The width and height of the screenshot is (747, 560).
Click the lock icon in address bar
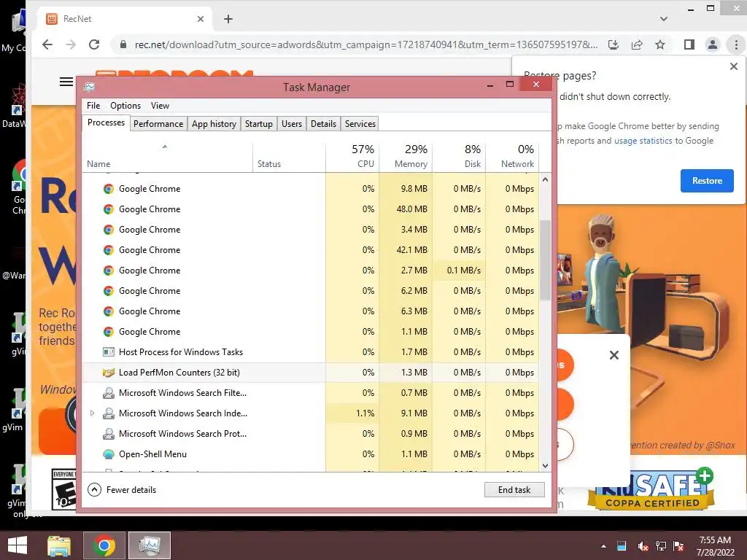point(123,44)
